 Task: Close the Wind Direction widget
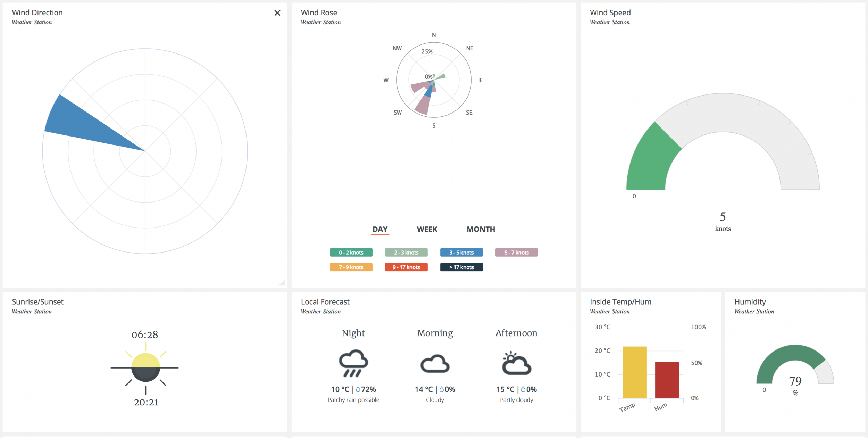(x=277, y=13)
